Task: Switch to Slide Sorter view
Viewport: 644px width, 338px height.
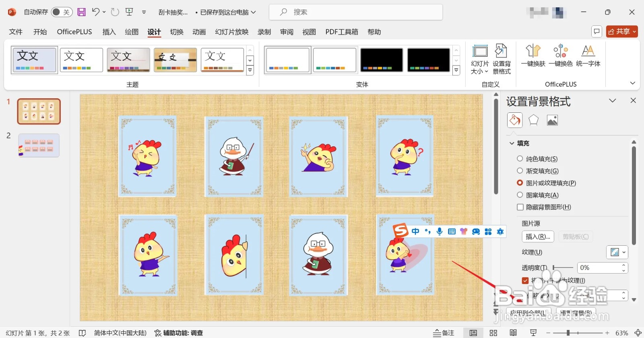Action: [x=493, y=333]
